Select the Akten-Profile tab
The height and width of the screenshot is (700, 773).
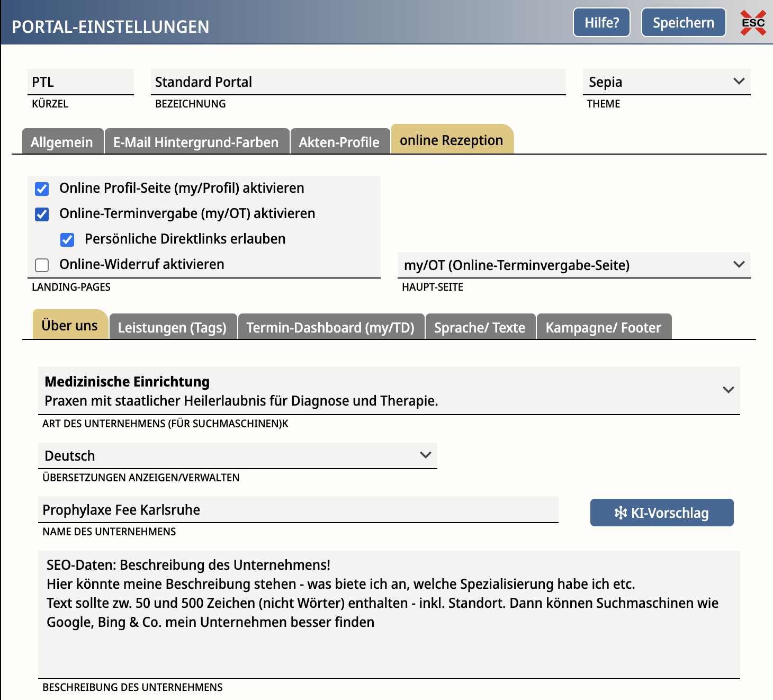340,141
